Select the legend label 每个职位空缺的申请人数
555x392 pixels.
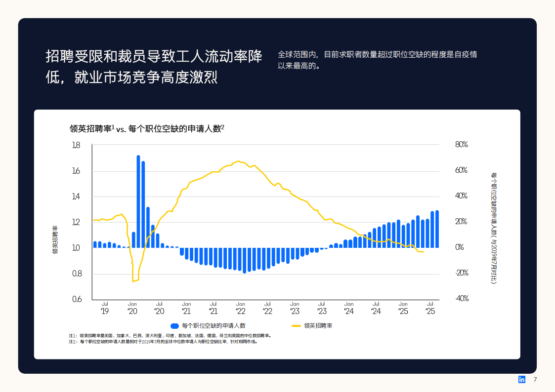(x=213, y=326)
